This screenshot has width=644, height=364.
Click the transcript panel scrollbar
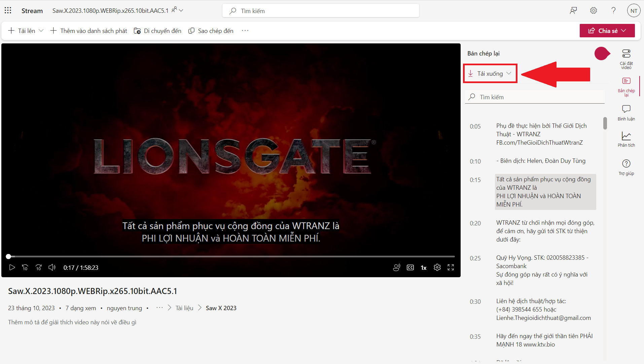605,123
